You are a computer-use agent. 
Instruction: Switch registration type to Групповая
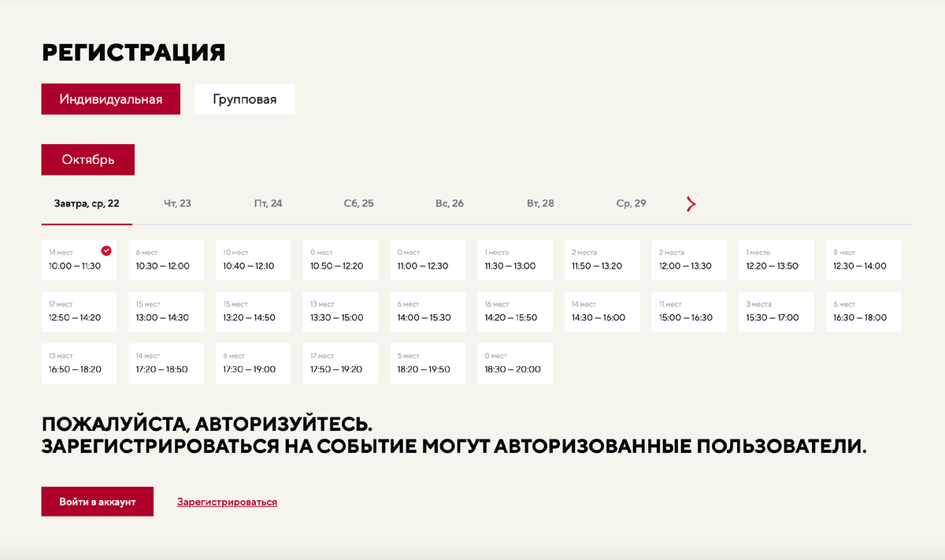244,98
